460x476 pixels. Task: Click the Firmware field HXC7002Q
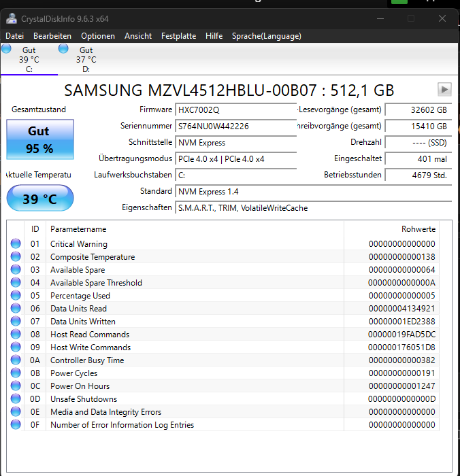coord(235,109)
